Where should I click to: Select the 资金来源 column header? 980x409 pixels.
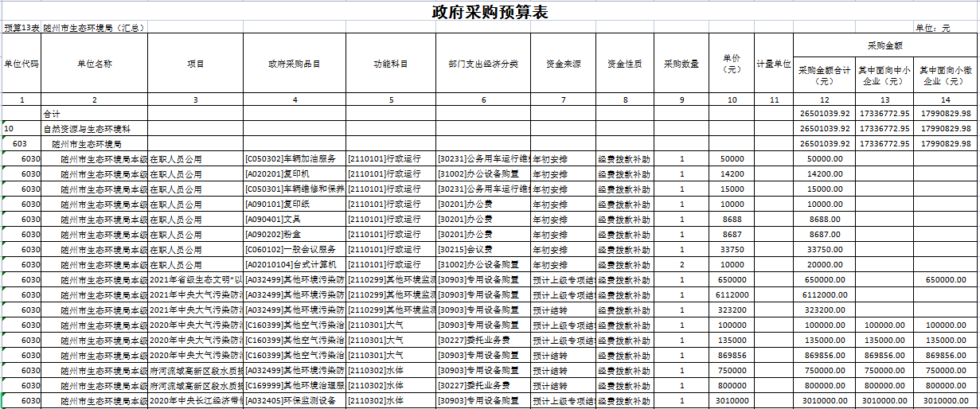(563, 64)
